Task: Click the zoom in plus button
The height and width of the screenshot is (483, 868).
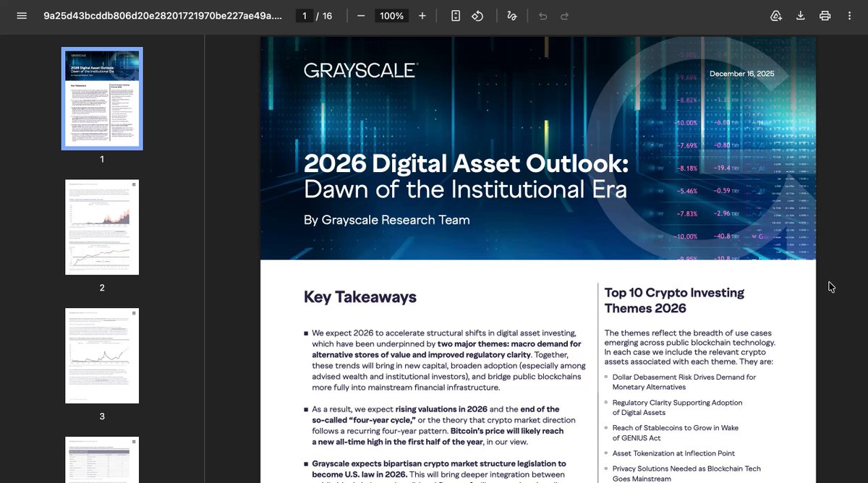Action: 422,16
